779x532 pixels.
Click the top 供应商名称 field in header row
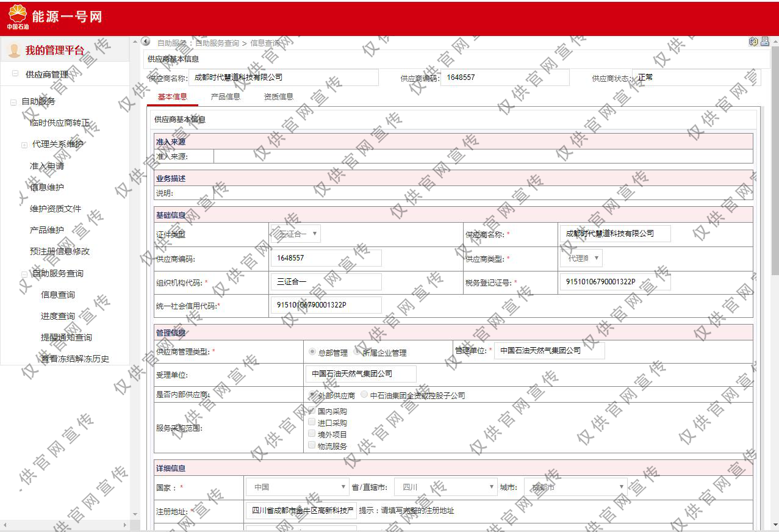click(284, 77)
